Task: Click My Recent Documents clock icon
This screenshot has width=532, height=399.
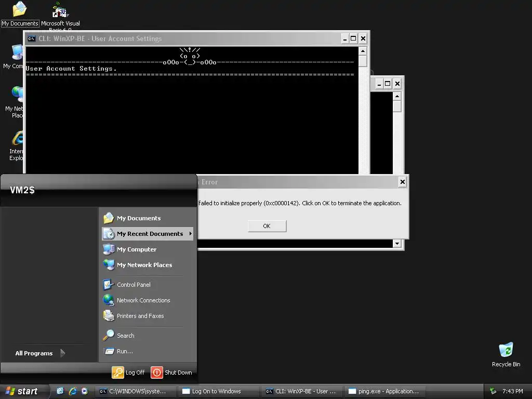Action: point(109,233)
